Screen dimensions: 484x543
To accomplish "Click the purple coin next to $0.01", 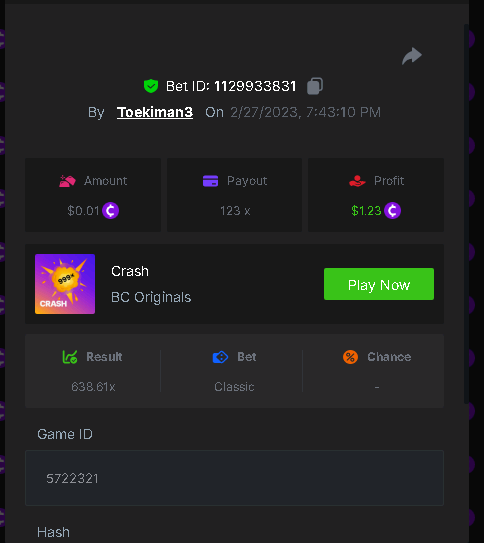I will 110,210.
